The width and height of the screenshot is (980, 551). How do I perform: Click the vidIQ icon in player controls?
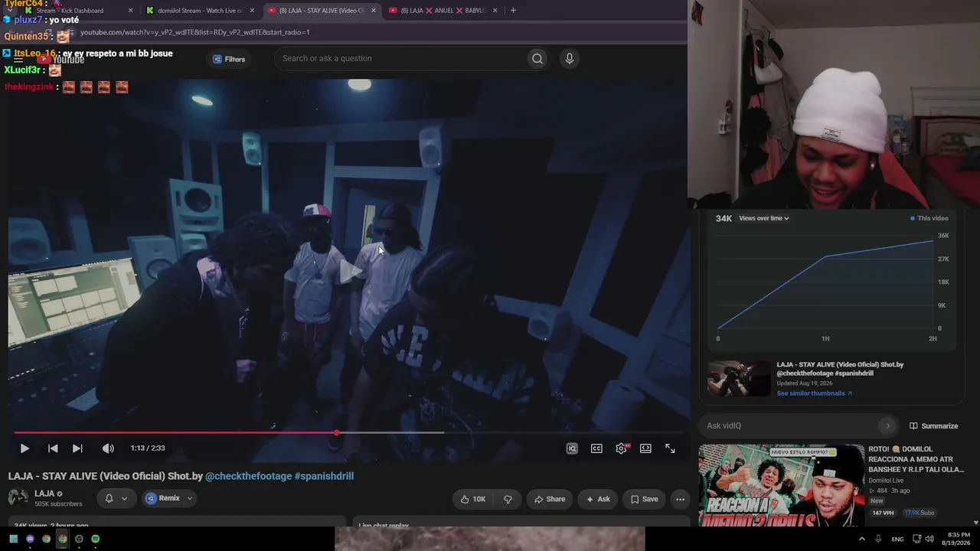pyautogui.click(x=572, y=448)
